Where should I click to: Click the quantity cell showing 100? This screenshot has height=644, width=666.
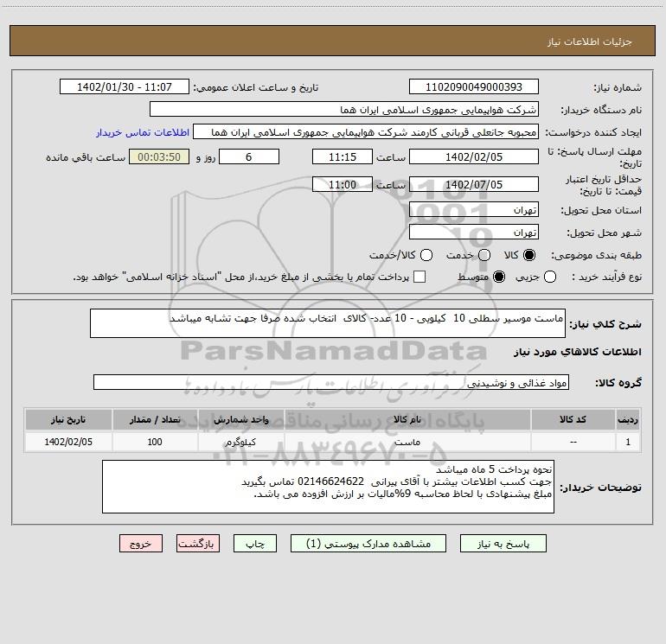click(155, 442)
